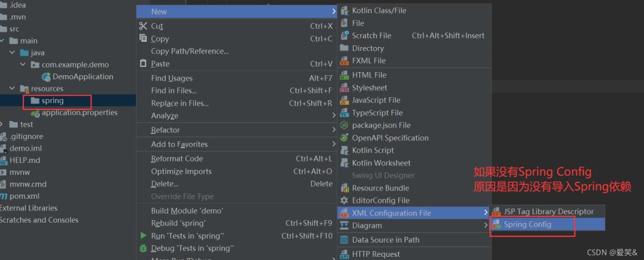Click the TypeScript File icon

point(344,113)
